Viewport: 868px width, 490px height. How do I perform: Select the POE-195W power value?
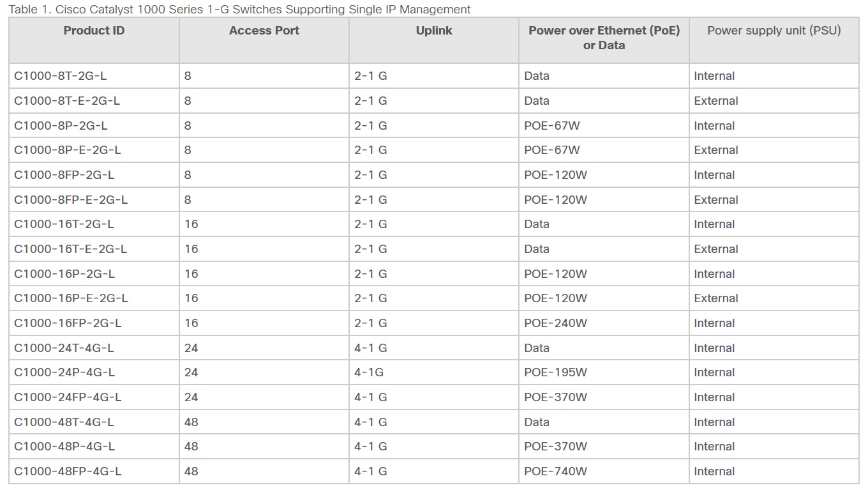(555, 372)
